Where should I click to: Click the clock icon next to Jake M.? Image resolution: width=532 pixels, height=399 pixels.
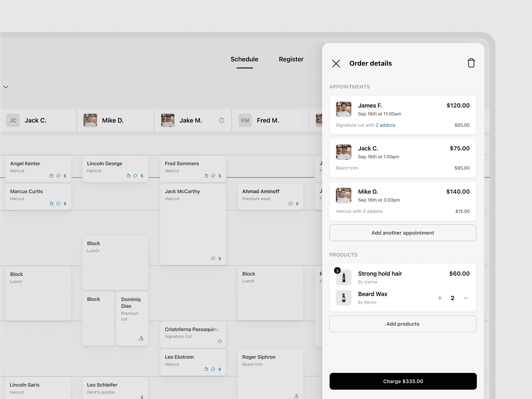tap(221, 120)
